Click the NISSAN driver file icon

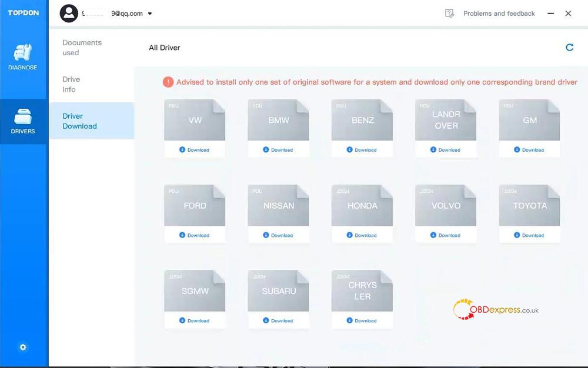coord(278,205)
